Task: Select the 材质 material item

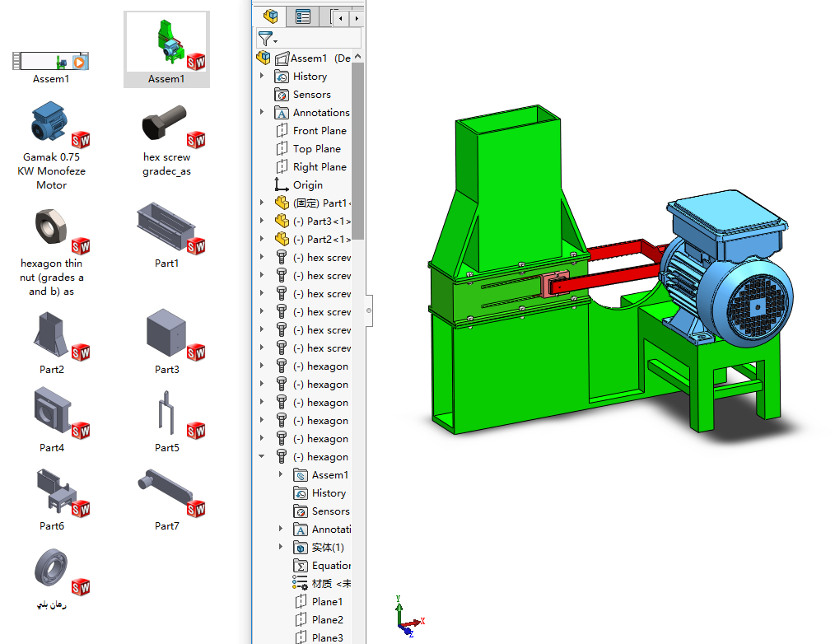Action: pos(322,583)
